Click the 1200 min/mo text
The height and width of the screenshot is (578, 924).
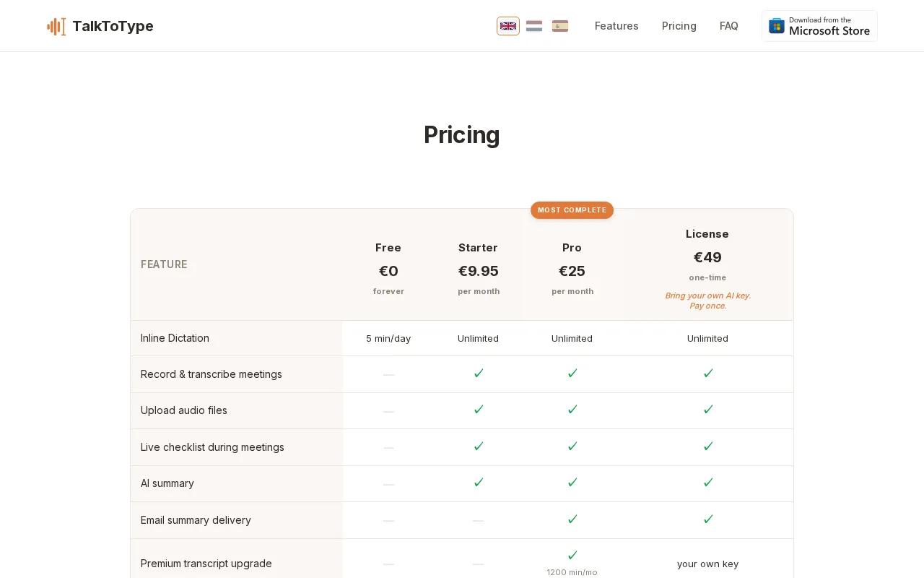572,572
